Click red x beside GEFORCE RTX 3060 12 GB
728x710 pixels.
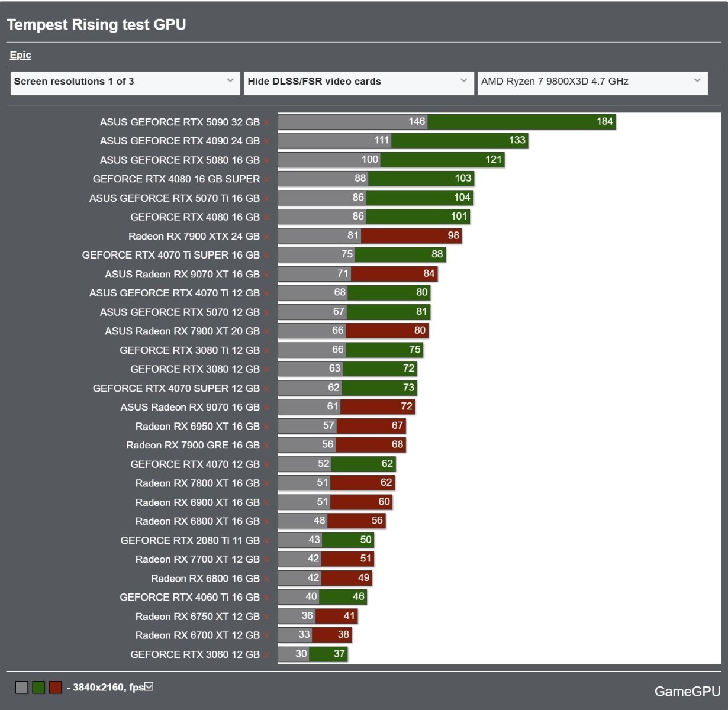coord(267,655)
